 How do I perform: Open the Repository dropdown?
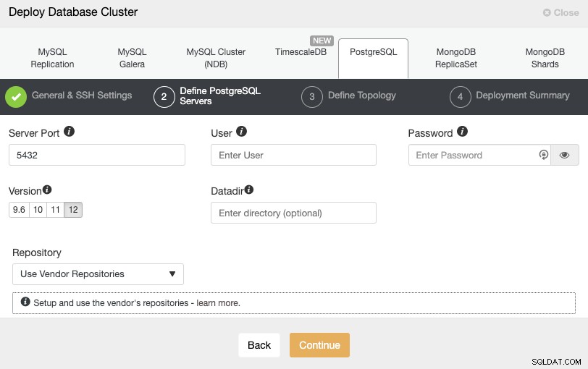tap(98, 273)
